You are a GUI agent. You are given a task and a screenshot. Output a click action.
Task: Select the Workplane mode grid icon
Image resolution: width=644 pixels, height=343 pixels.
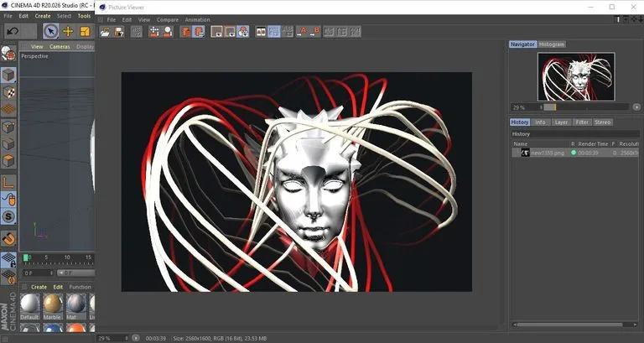pyautogui.click(x=8, y=110)
